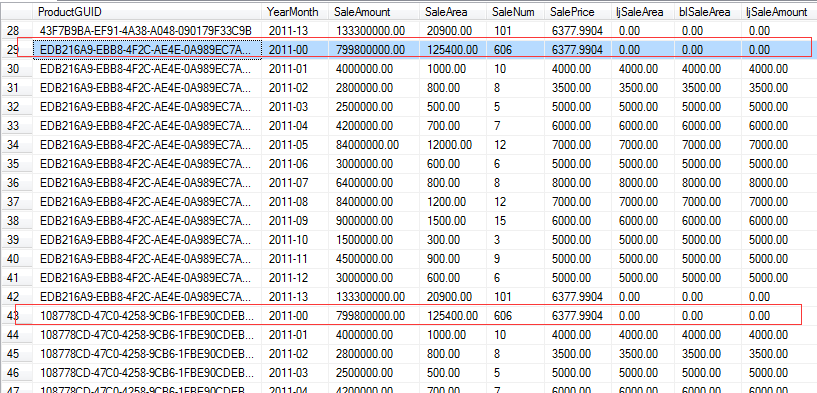
Task: Select SaleArea 900.00 cell
Action: [x=453, y=259]
